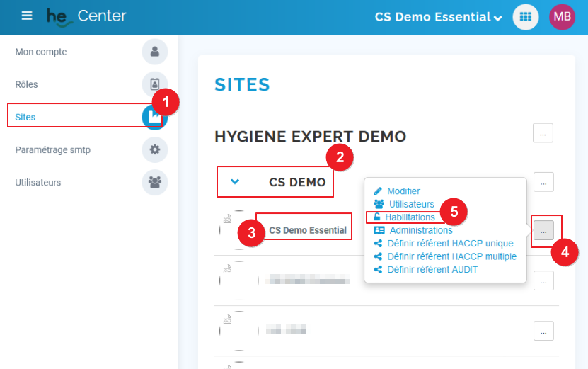Open the hamburger menu icon
This screenshot has height=369, width=588.
pyautogui.click(x=27, y=16)
